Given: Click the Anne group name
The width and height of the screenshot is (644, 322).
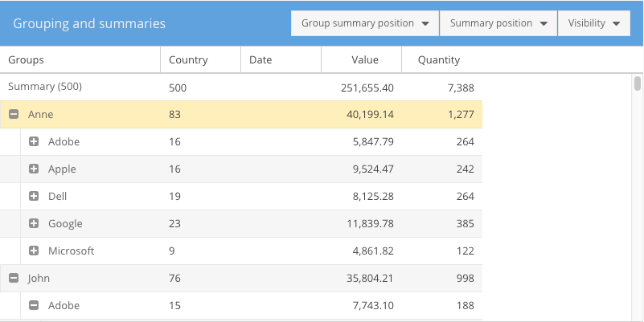Looking at the screenshot, I should coord(41,115).
